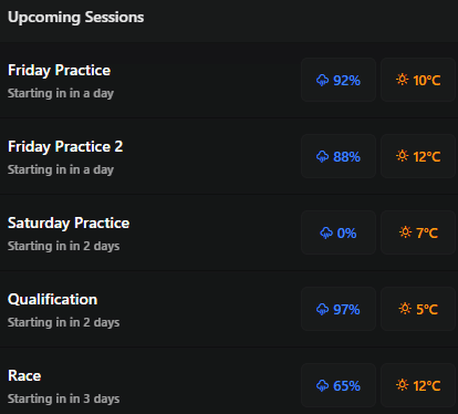Open the Qualification session entry
The height and width of the screenshot is (414, 458).
click(229, 309)
